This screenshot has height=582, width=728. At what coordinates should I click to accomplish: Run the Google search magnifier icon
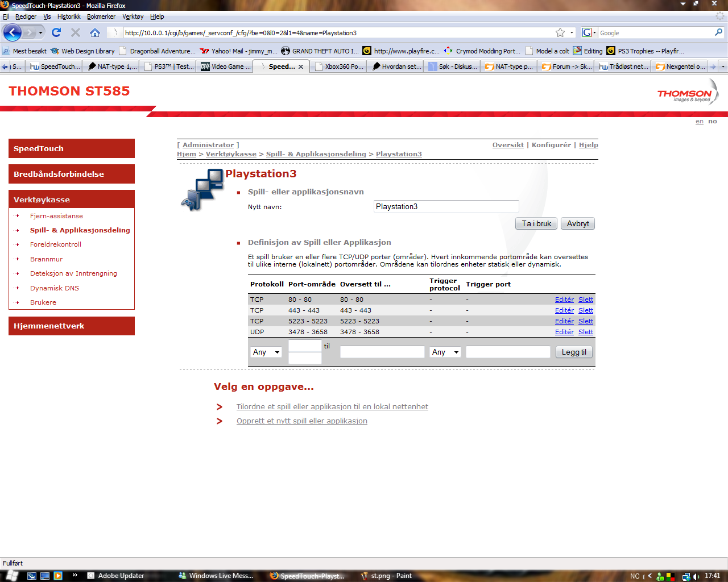pyautogui.click(x=718, y=32)
